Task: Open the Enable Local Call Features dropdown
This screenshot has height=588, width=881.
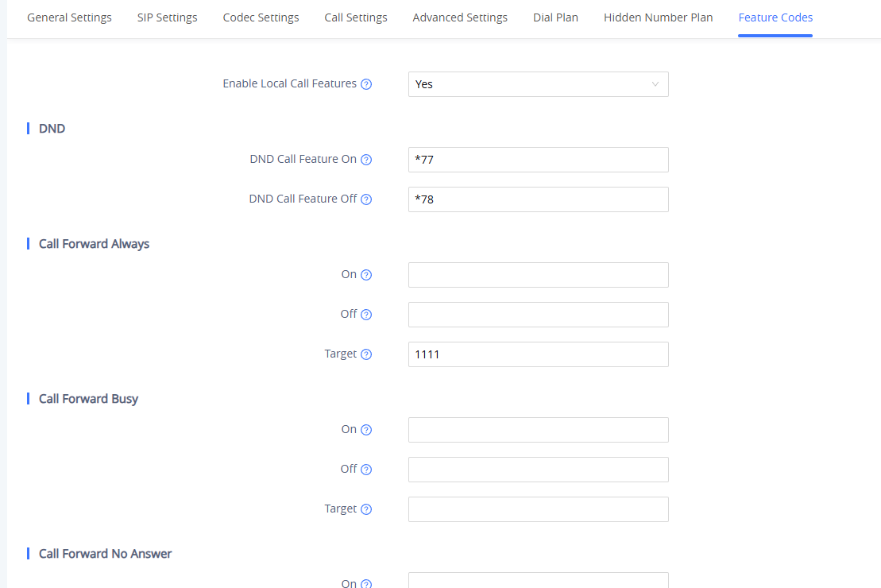Action: tap(538, 84)
